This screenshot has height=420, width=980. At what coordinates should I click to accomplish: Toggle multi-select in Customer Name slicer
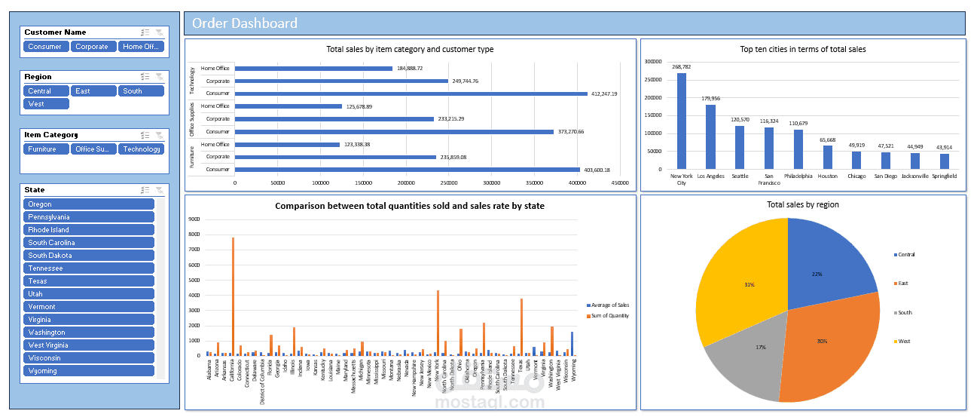click(x=145, y=32)
